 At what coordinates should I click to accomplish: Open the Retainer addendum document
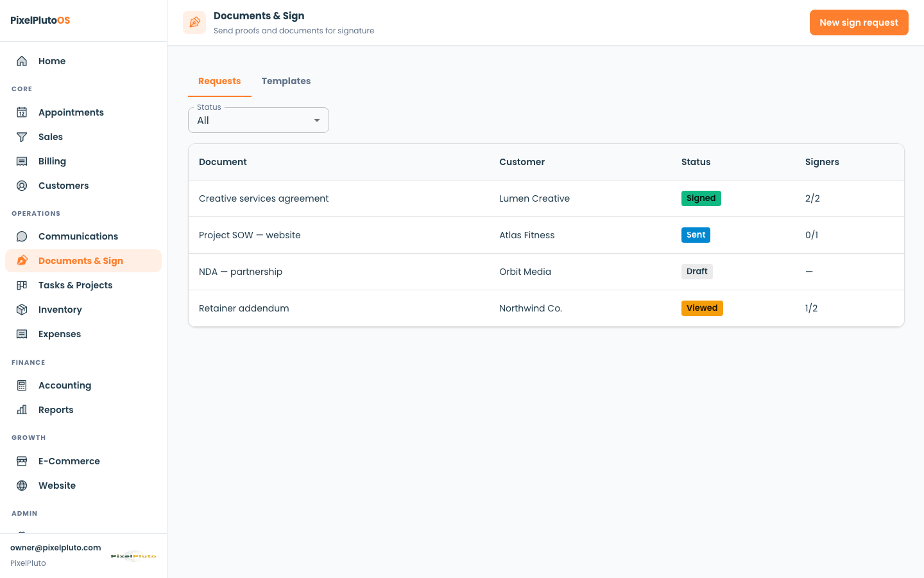(244, 308)
